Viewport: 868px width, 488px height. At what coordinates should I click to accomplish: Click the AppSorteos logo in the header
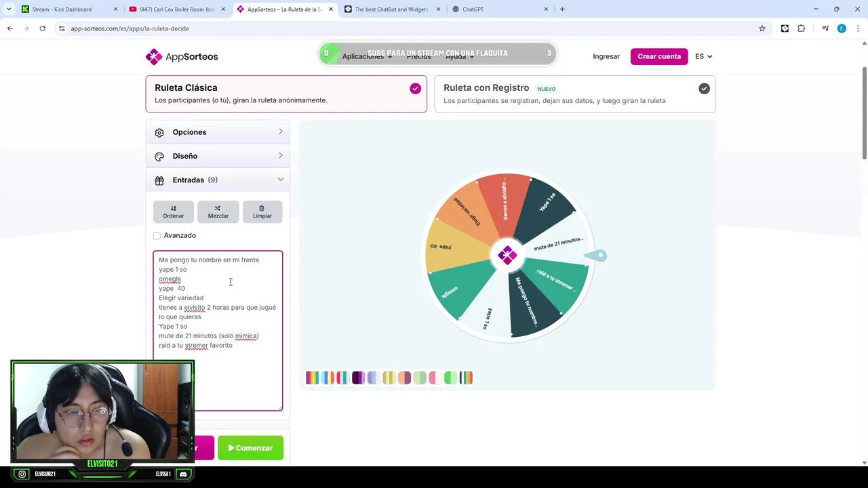tap(182, 56)
